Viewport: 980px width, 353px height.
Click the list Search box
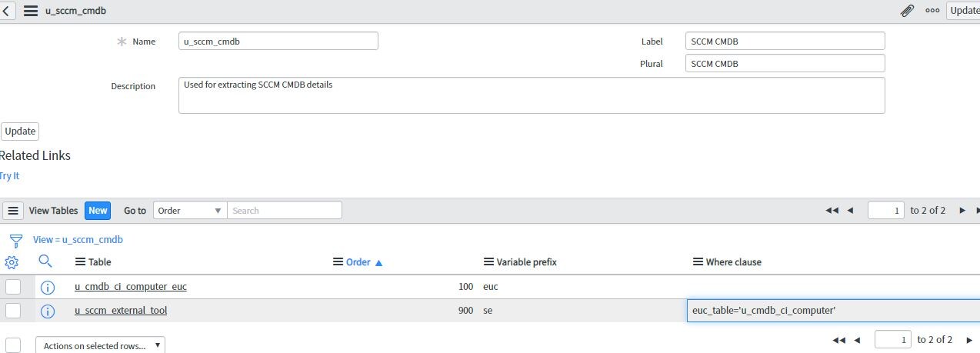285,210
